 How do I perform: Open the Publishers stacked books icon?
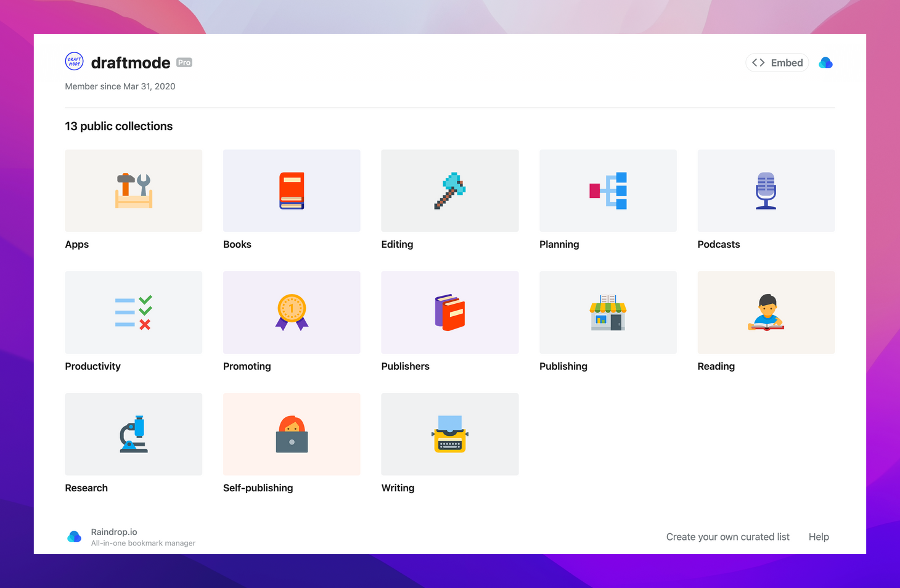450,312
